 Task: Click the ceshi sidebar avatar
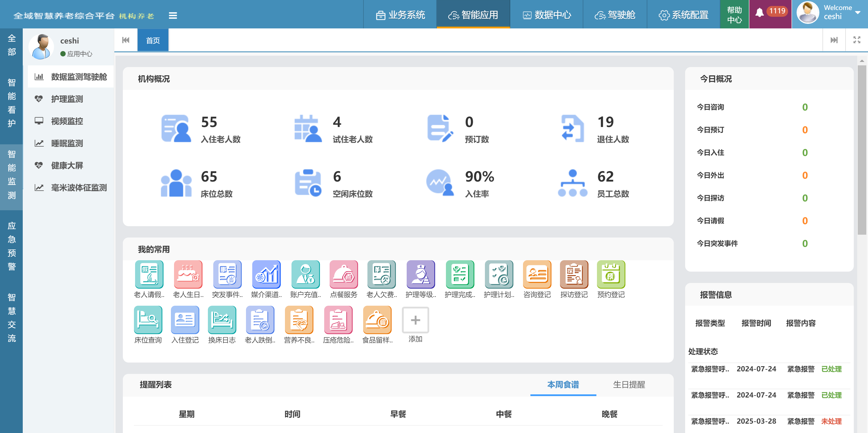(x=41, y=47)
